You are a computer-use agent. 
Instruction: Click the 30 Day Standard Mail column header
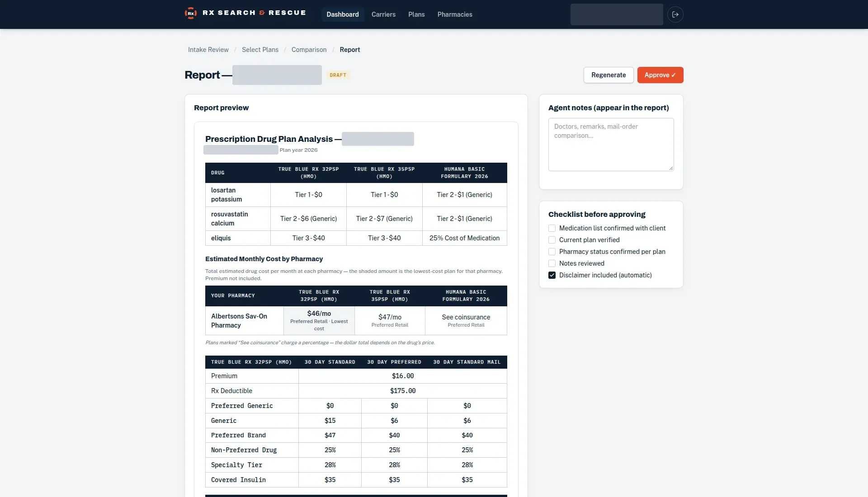(x=467, y=362)
